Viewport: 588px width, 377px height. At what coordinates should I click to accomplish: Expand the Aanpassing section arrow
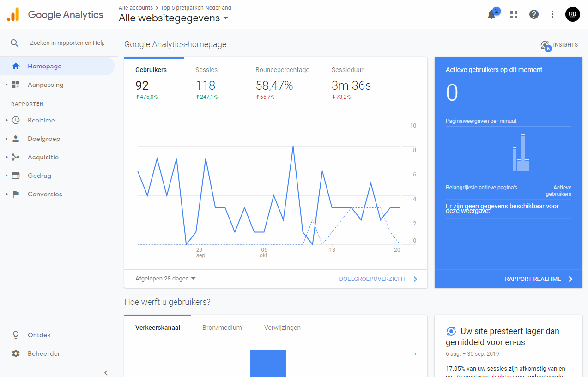[6, 85]
